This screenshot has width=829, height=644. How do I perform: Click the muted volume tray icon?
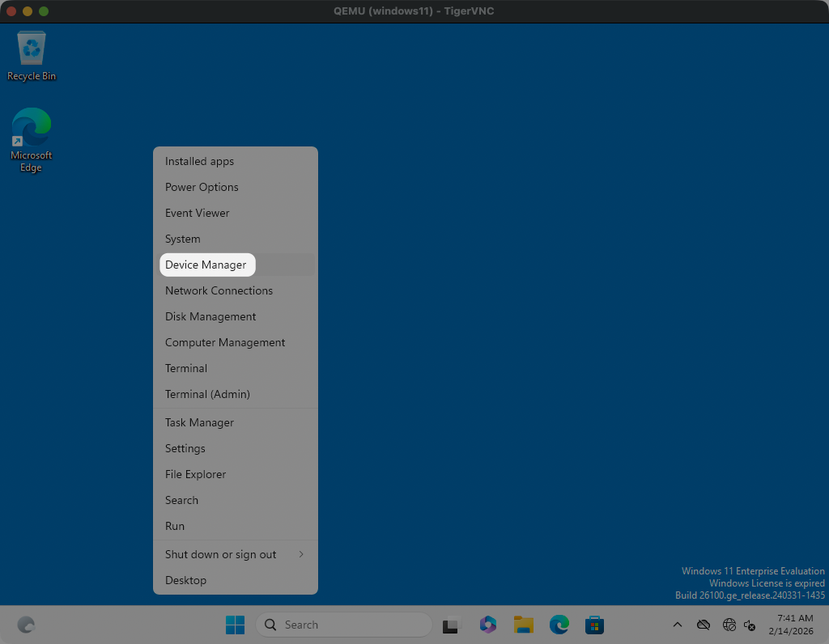[x=750, y=625]
